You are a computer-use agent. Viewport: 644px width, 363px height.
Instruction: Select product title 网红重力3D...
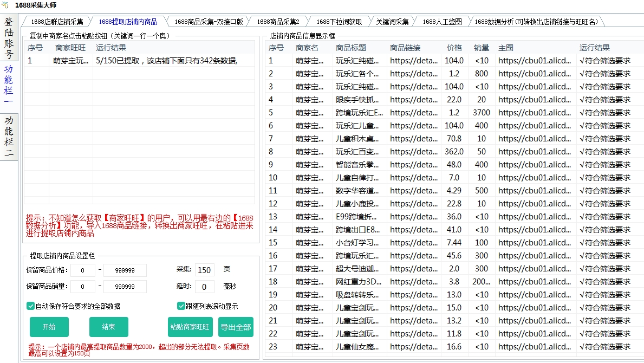point(359,282)
